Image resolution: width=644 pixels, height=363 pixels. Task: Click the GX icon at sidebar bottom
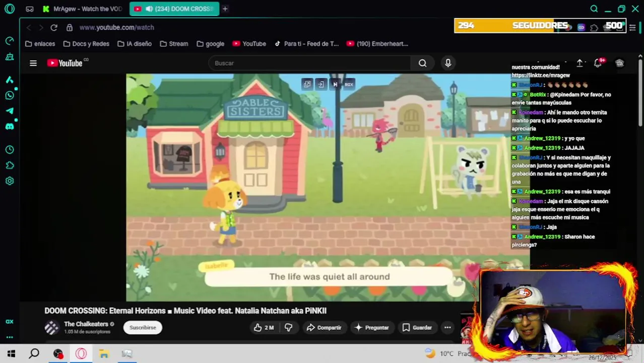10,322
